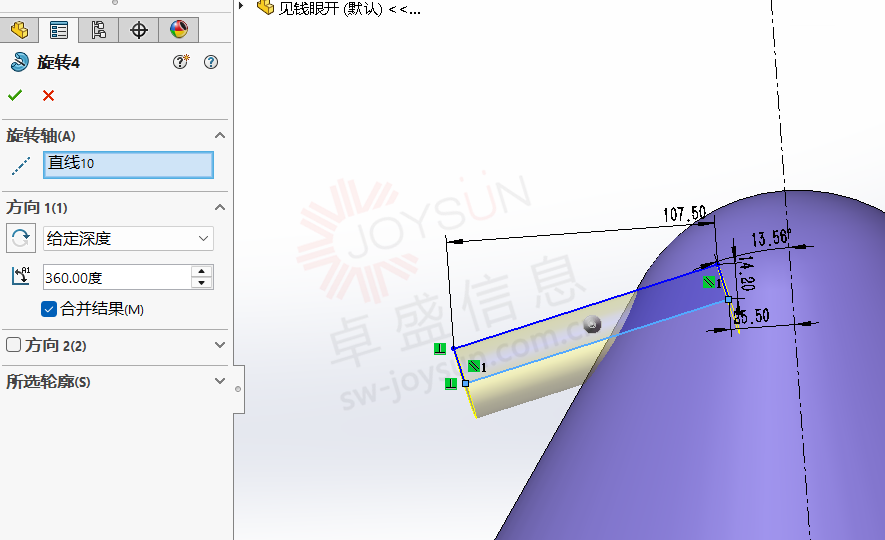The width and height of the screenshot is (885, 540).
Task: Click the 360.00度 angle input field
Action: 115,277
